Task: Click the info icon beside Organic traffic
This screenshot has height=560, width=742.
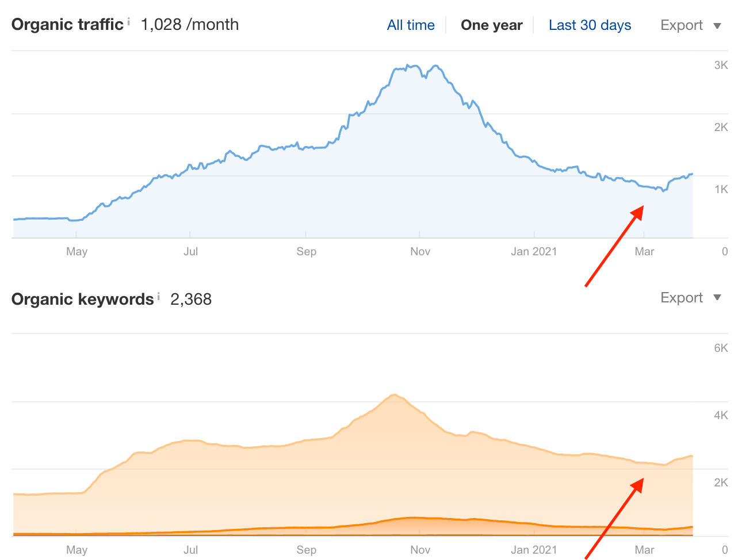Action: coord(128,22)
